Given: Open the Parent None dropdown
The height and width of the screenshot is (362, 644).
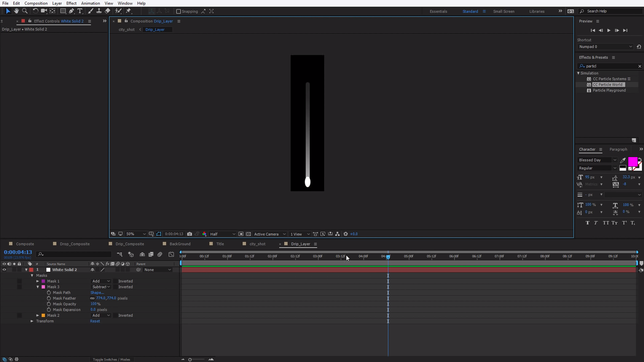Looking at the screenshot, I should [x=157, y=270].
